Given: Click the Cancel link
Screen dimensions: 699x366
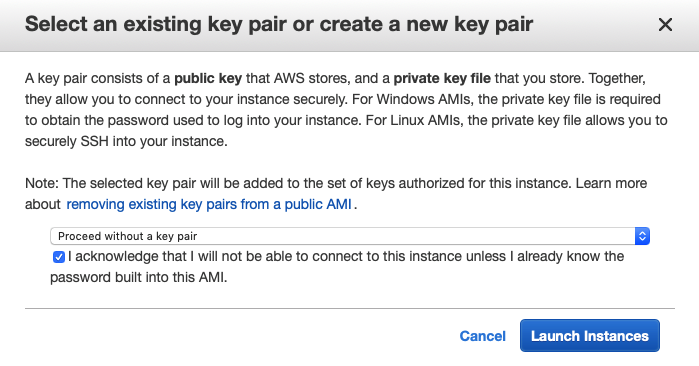Looking at the screenshot, I should click(x=482, y=336).
